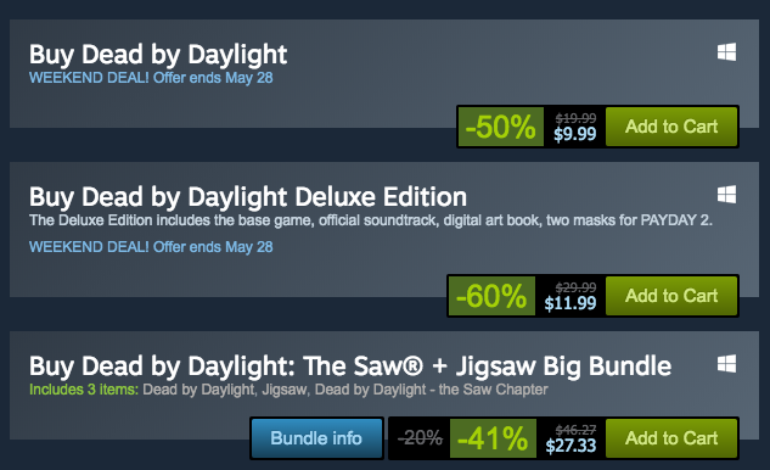Add the $27.33 Saw bundle to cart
This screenshot has height=470, width=770.
tap(671, 439)
